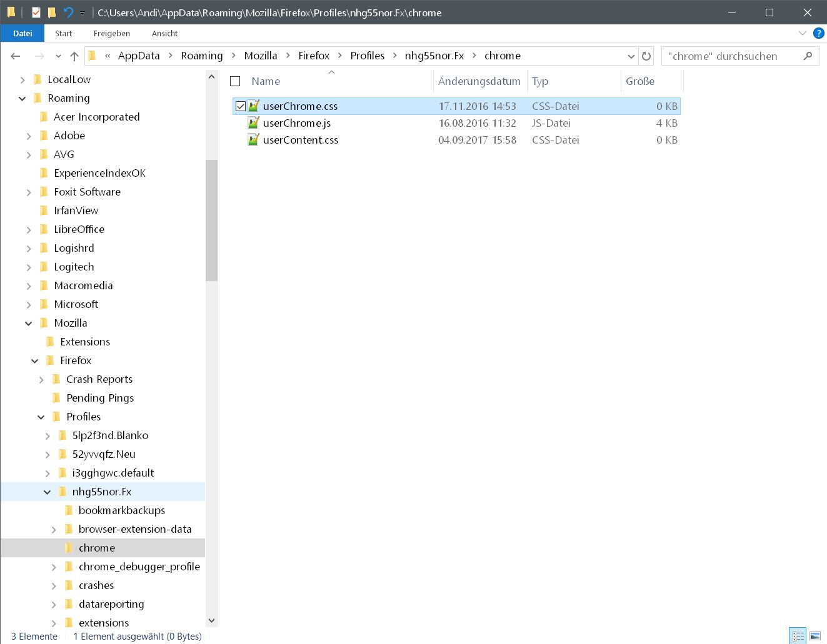Click the userChrome.js file icon
This screenshot has width=827, height=644.
(x=253, y=123)
